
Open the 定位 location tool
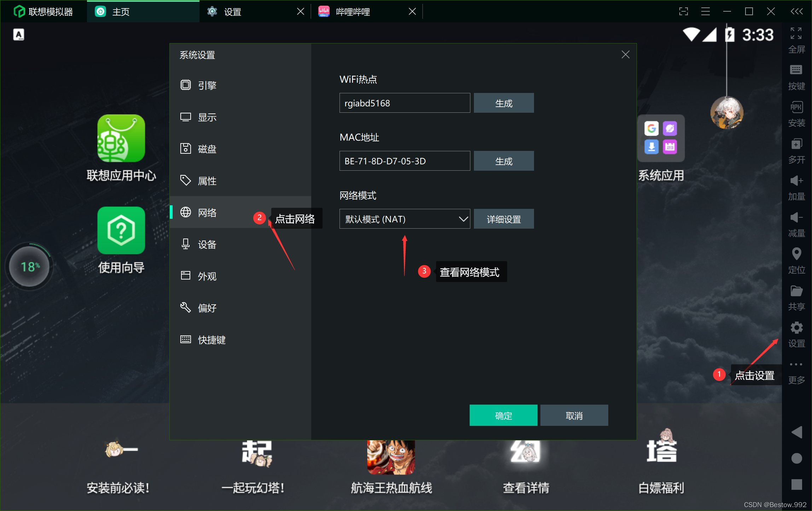pos(796,261)
